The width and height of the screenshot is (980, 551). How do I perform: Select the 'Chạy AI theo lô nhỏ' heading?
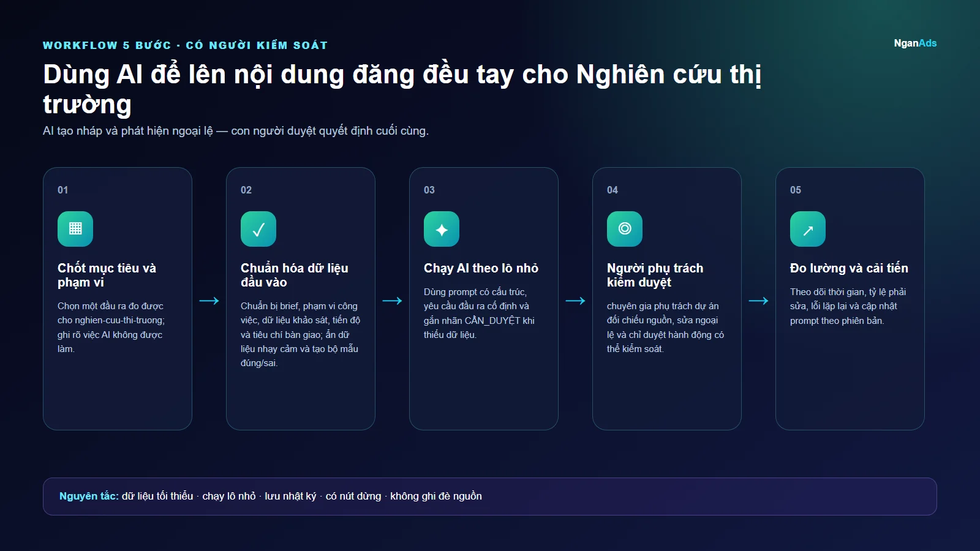[481, 268]
